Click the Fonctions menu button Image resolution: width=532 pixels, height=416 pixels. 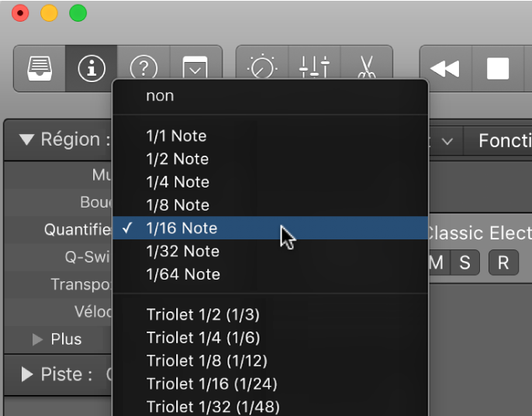pos(504,141)
